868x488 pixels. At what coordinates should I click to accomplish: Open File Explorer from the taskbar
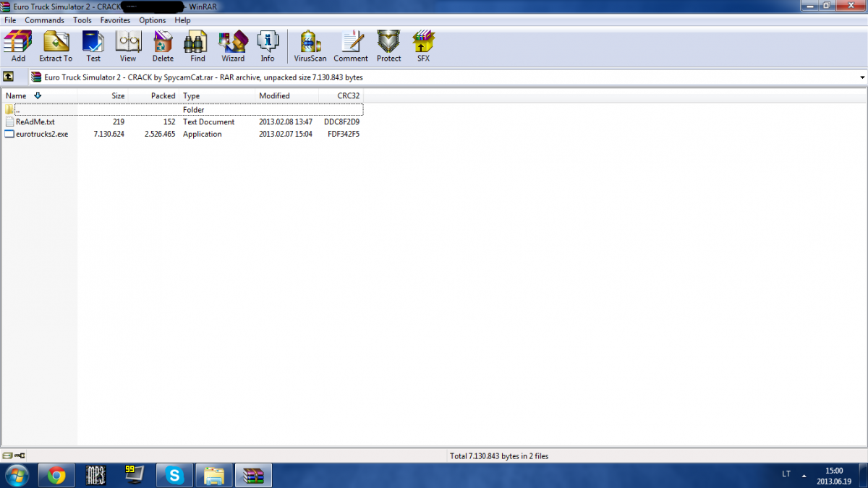coord(213,476)
